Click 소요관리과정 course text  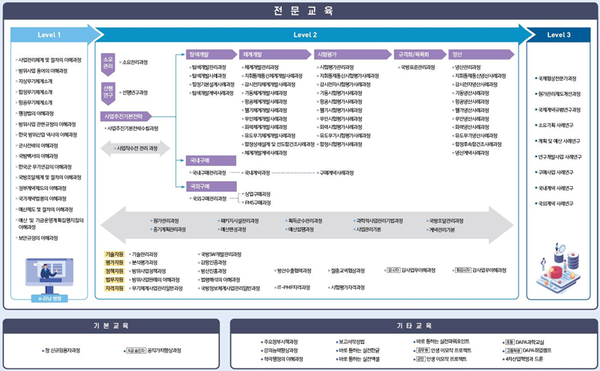pyautogui.click(x=135, y=62)
